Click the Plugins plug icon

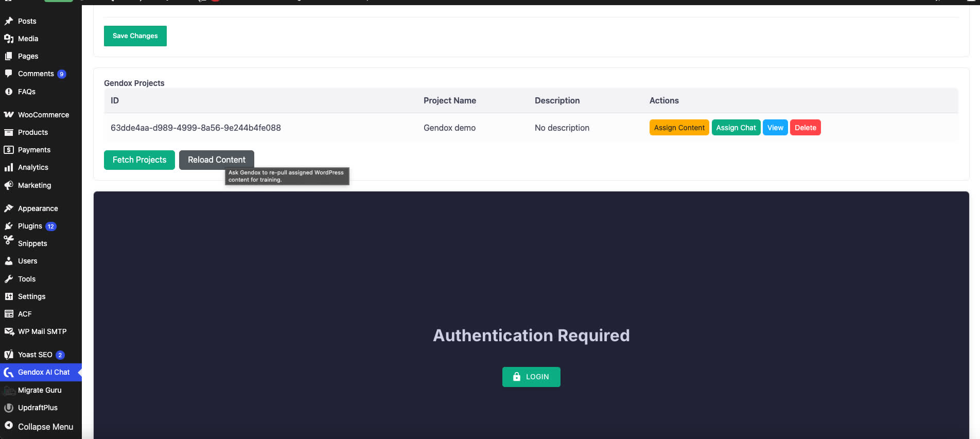pyautogui.click(x=9, y=226)
